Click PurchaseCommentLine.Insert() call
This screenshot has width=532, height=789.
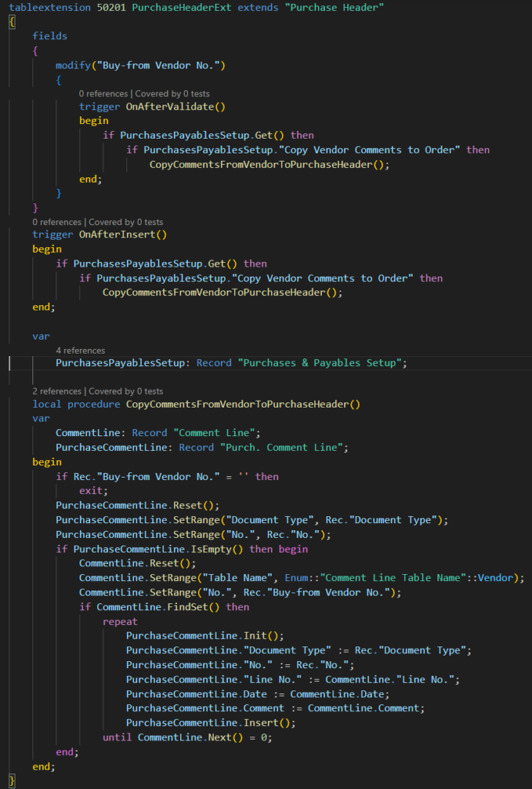click(x=210, y=723)
